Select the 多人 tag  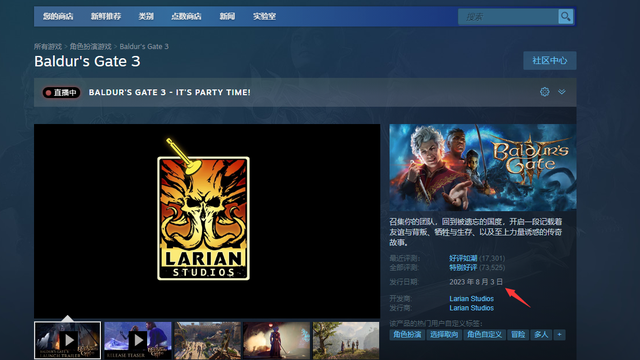pos(541,335)
